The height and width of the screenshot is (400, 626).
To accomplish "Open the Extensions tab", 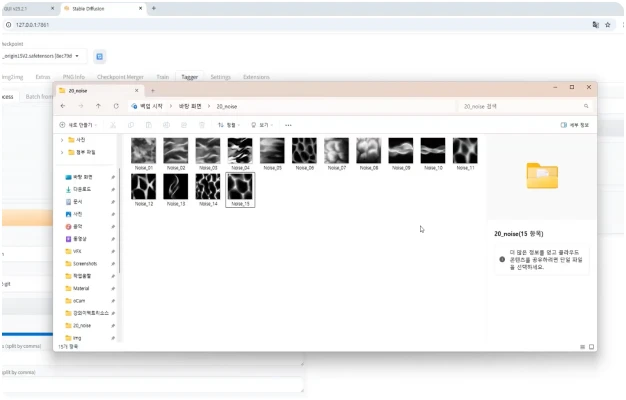I will (x=256, y=77).
